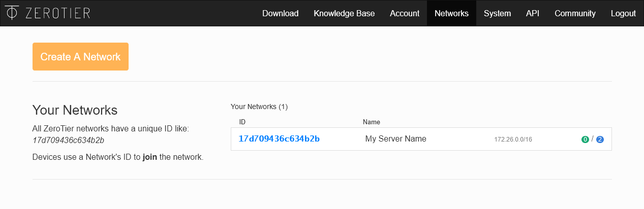Click the Create A Network button

click(80, 57)
